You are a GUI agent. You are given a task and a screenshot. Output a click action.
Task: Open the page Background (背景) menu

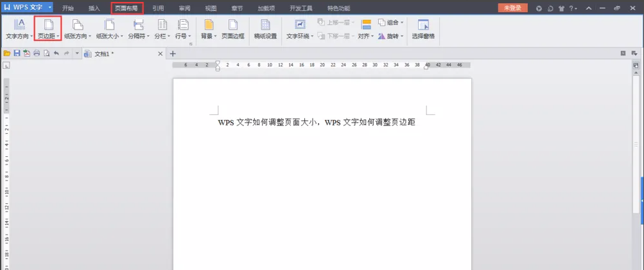pos(209,29)
